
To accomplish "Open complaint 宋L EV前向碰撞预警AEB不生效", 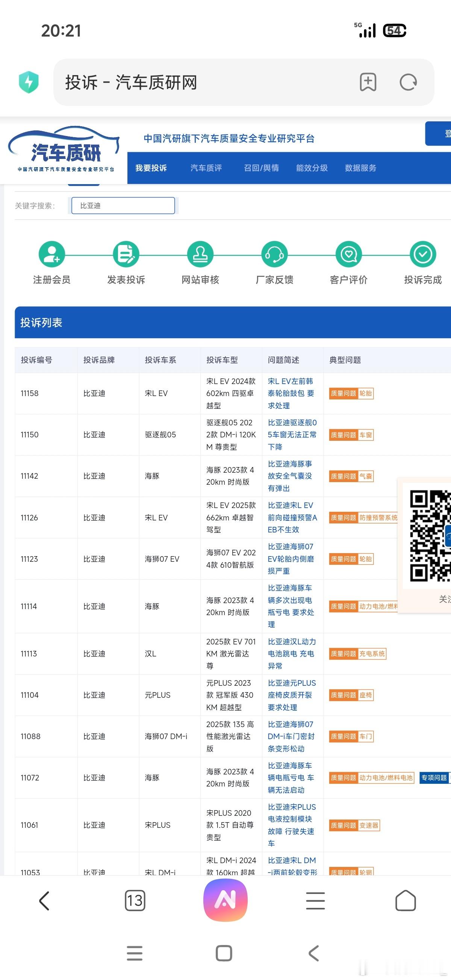I will coord(292,517).
